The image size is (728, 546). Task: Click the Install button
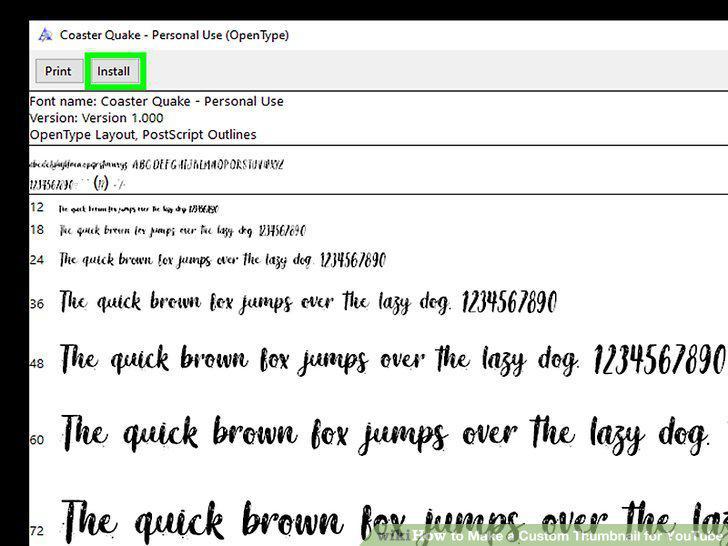click(x=113, y=71)
